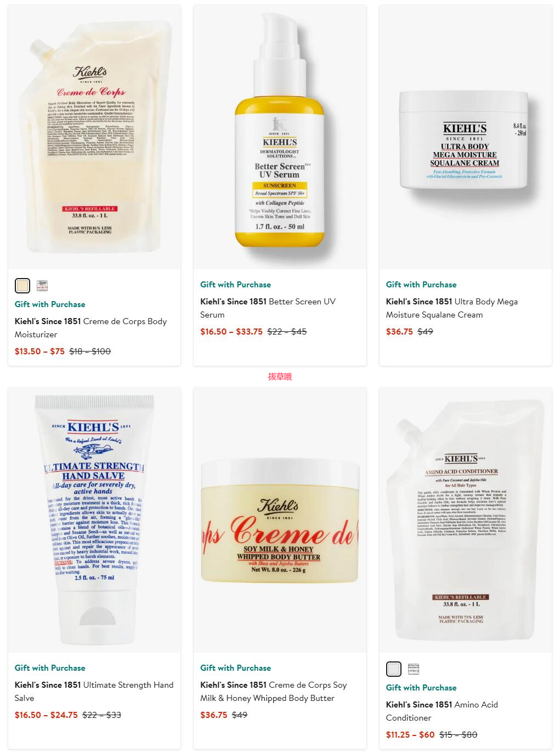Open the Amino Acid Conditioner pouch image
This screenshot has height=753, width=560.
point(466,520)
